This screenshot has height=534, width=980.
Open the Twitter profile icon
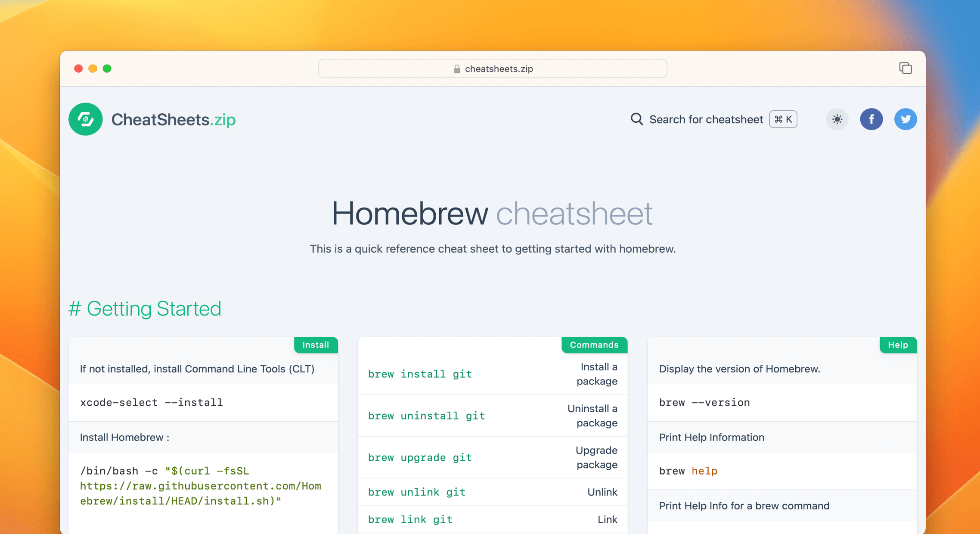(906, 119)
